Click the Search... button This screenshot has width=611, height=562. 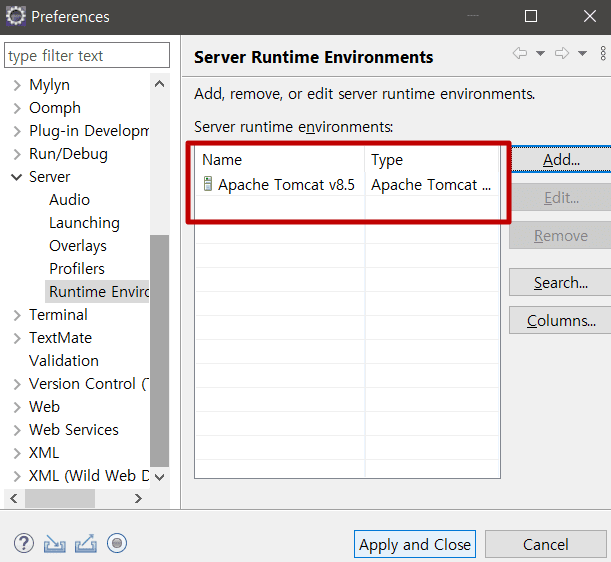point(561,282)
